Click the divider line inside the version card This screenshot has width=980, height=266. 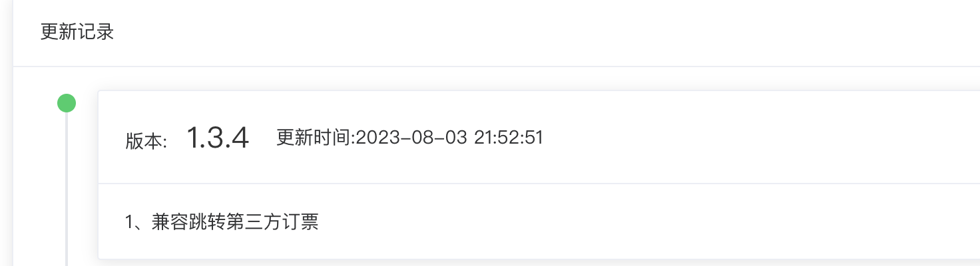pos(533,184)
